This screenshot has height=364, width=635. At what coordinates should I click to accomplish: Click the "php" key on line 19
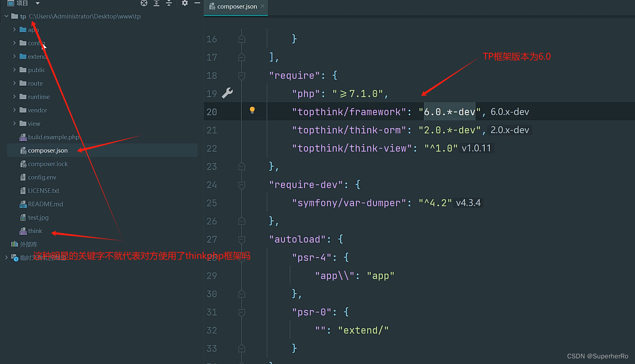[306, 94]
